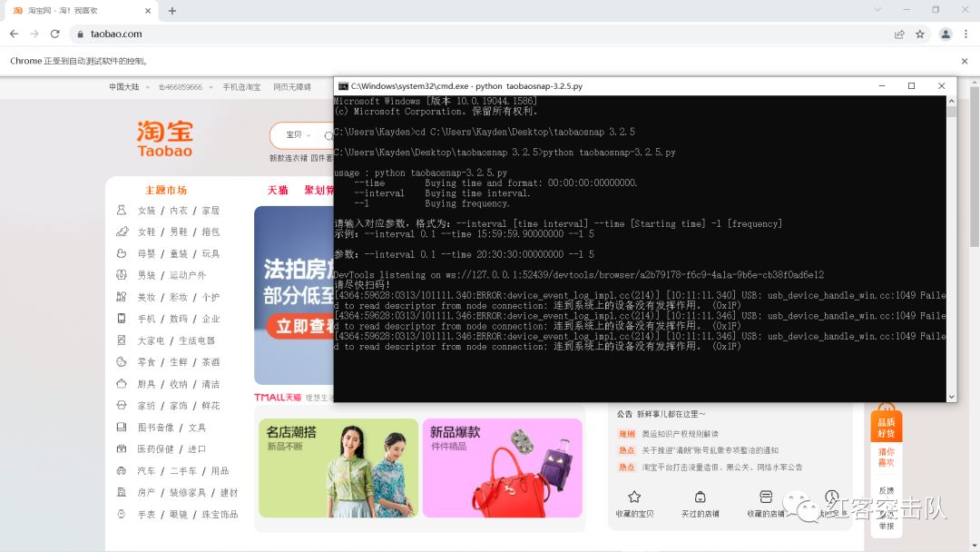Click medical icon beside 医药保健 row
Screen dimensions: 980x552
point(122,448)
